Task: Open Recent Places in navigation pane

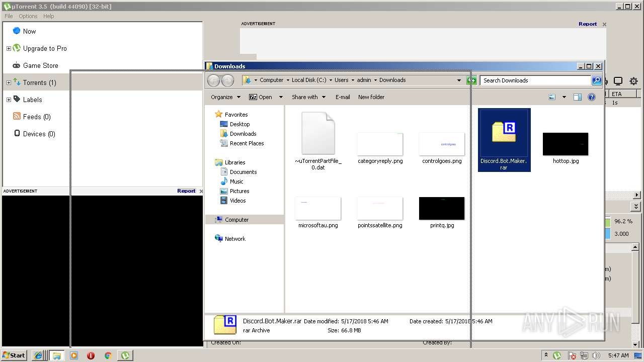Action: coord(242,143)
